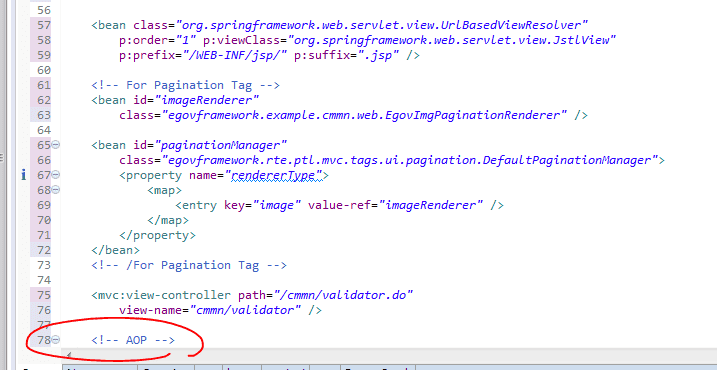
Task: Click the underlined "rendererType" attribute value
Action: click(277, 175)
